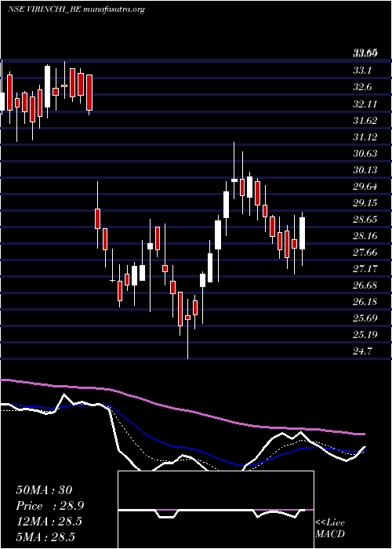Select the 28.65 price axis value
The height and width of the screenshot is (549, 392).
[365, 219]
